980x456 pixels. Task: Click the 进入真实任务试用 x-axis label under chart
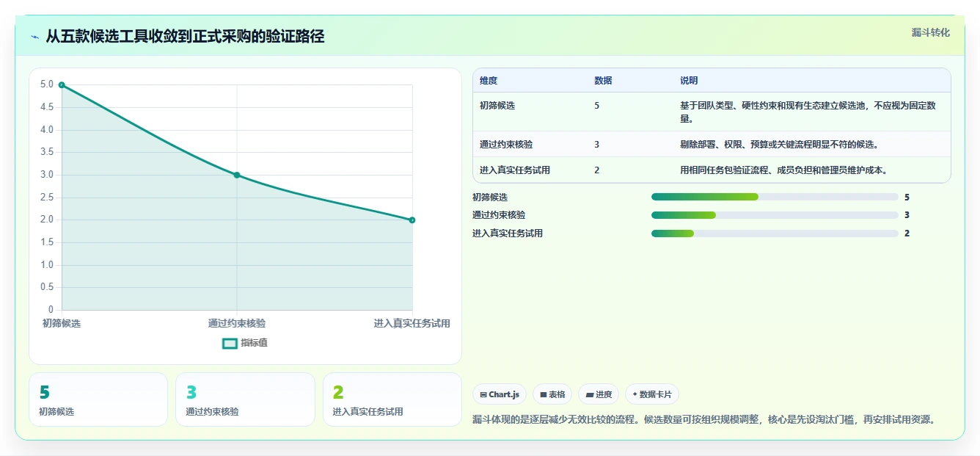click(412, 323)
